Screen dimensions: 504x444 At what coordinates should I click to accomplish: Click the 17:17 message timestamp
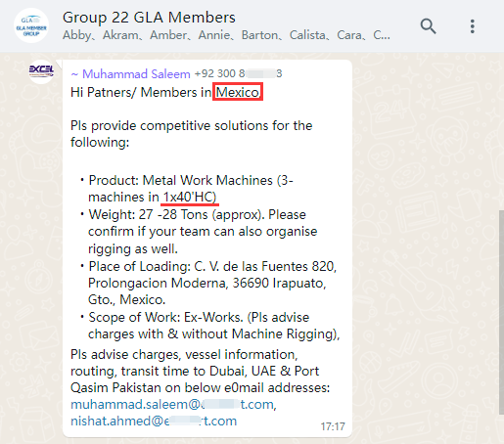pos(333,426)
